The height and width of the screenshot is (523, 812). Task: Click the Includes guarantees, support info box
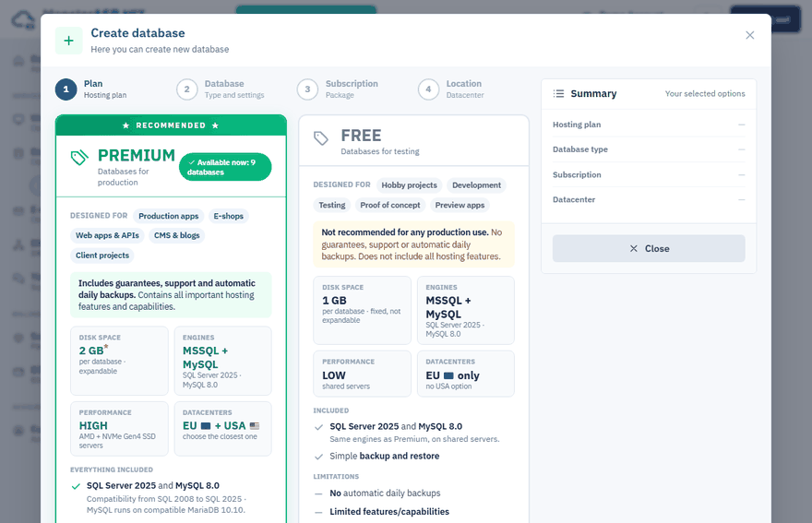pos(171,294)
